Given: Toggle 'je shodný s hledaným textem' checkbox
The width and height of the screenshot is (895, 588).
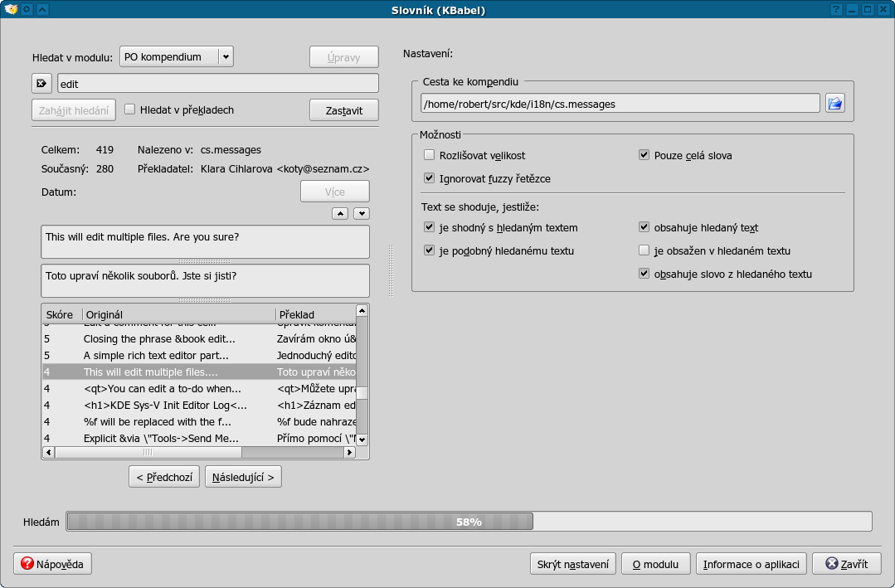Looking at the screenshot, I should pos(429,227).
